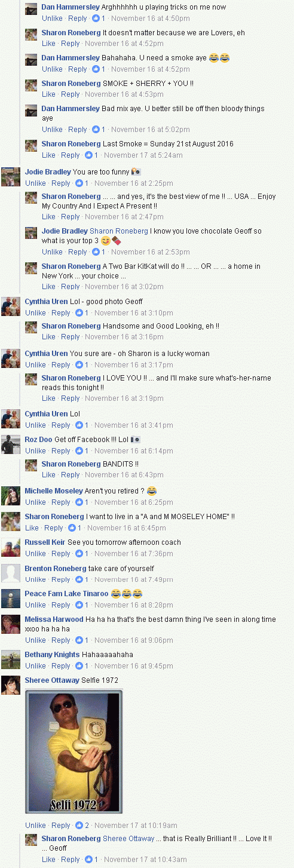The width and height of the screenshot is (294, 868).
Task: Click like reaction icon under Roz Doo's comment
Action: (79, 450)
